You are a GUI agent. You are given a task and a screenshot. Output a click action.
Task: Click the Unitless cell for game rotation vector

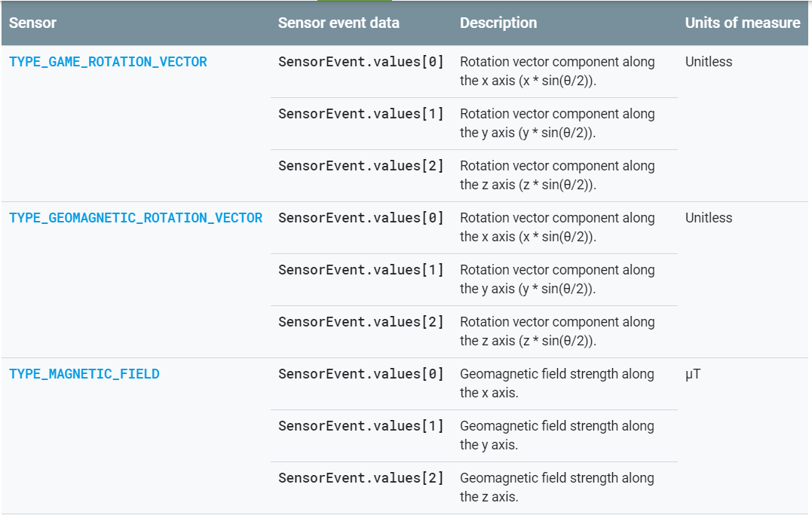click(x=709, y=62)
